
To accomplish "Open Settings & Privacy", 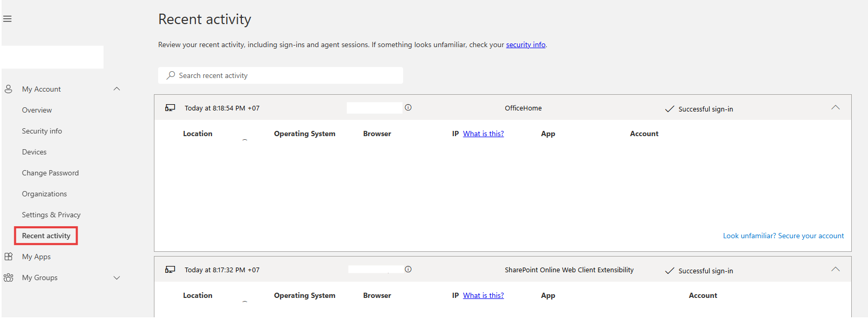I will [51, 215].
